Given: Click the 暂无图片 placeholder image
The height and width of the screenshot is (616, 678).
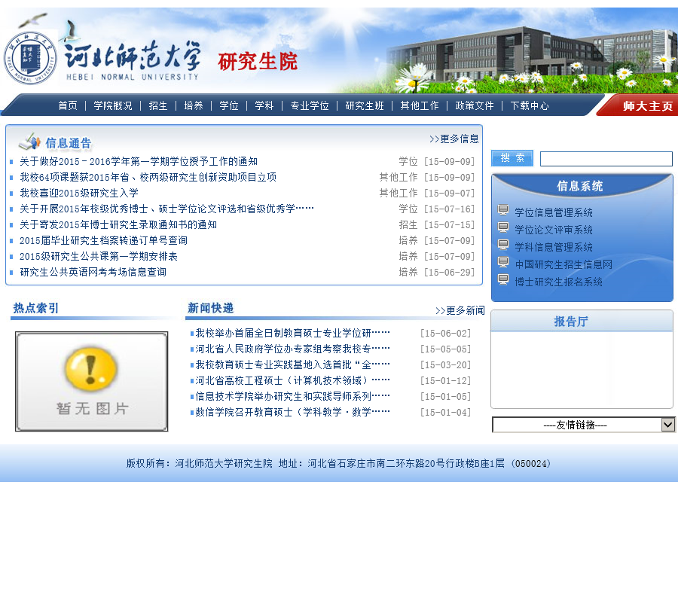Looking at the screenshot, I should click(x=92, y=382).
